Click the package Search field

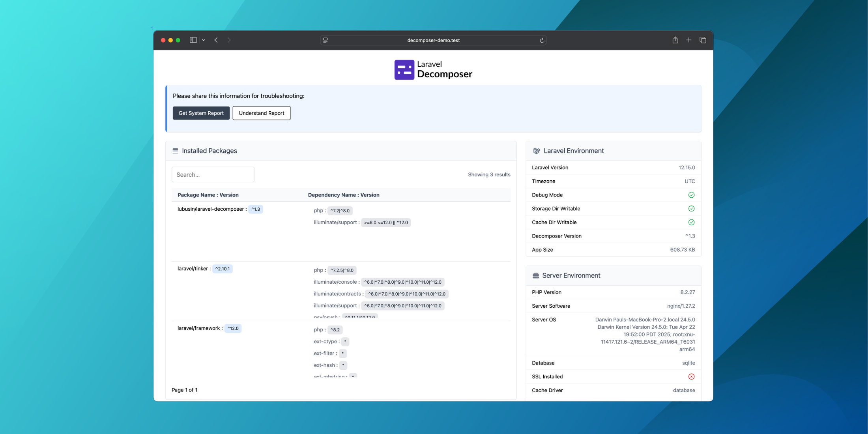(x=213, y=174)
